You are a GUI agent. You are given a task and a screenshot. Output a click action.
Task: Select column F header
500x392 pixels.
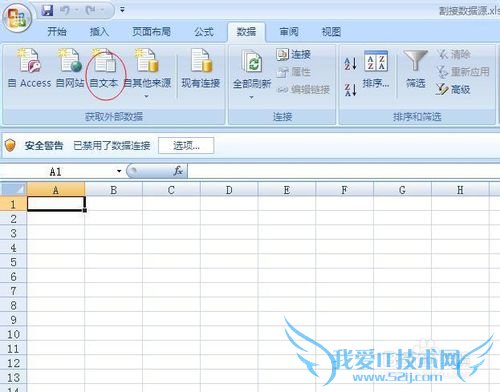[345, 190]
